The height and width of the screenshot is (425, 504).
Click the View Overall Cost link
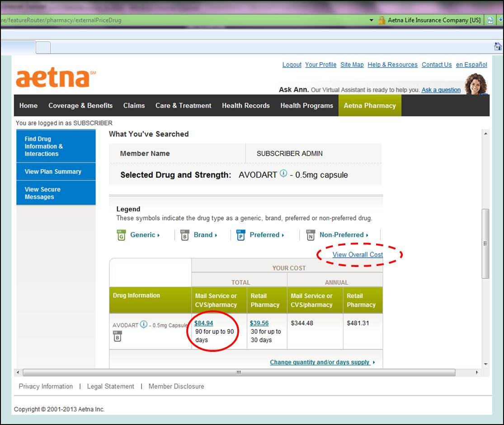pos(358,254)
